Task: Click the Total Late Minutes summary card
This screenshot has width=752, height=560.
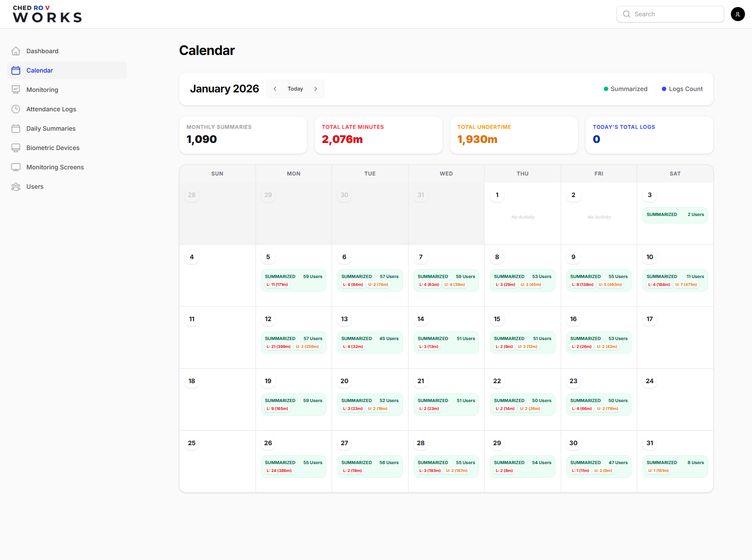Action: pyautogui.click(x=378, y=135)
